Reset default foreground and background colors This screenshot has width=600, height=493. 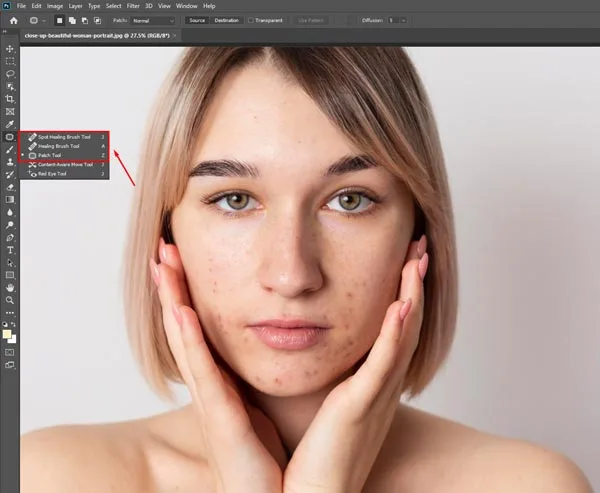(x=5, y=324)
